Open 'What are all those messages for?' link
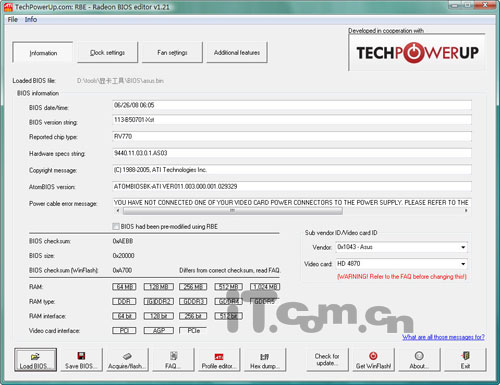The width and height of the screenshot is (500, 385). (x=443, y=337)
